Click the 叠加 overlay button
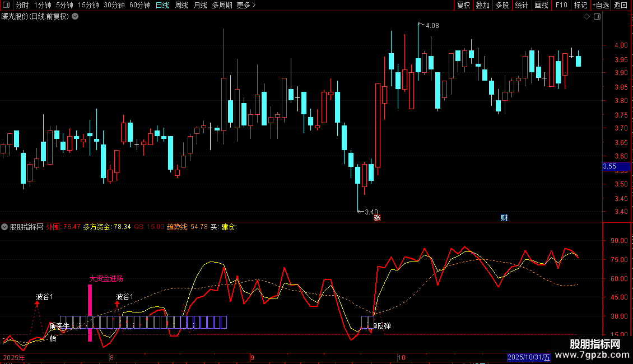 tap(483, 5)
